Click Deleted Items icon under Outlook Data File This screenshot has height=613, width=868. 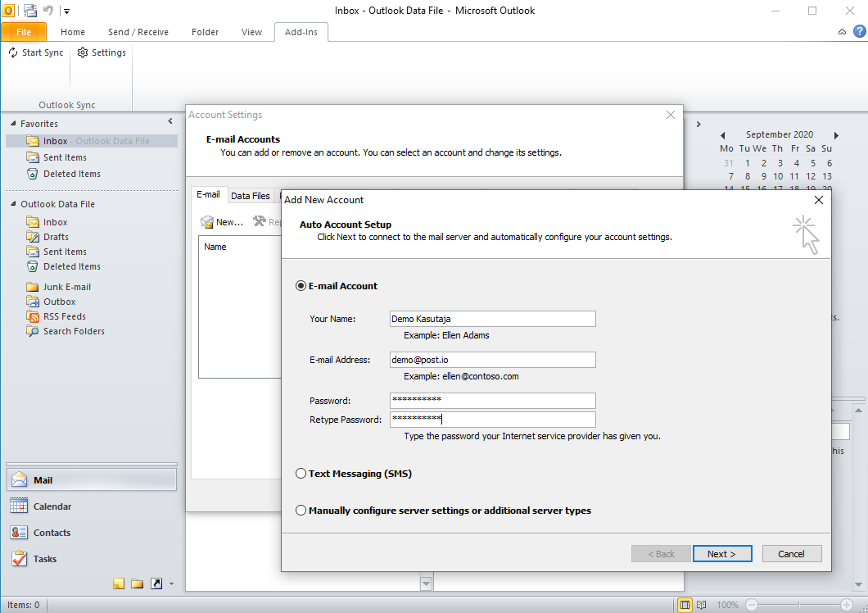(33, 266)
